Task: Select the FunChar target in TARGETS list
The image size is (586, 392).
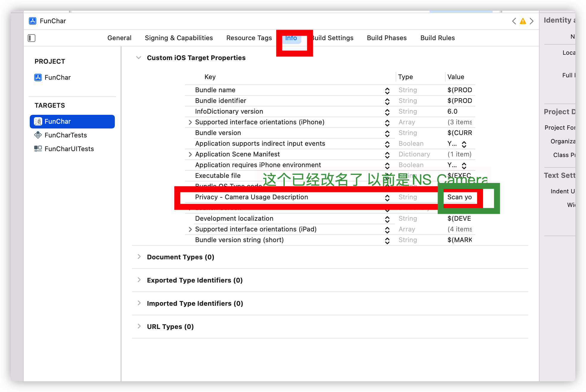Action: tap(72, 122)
